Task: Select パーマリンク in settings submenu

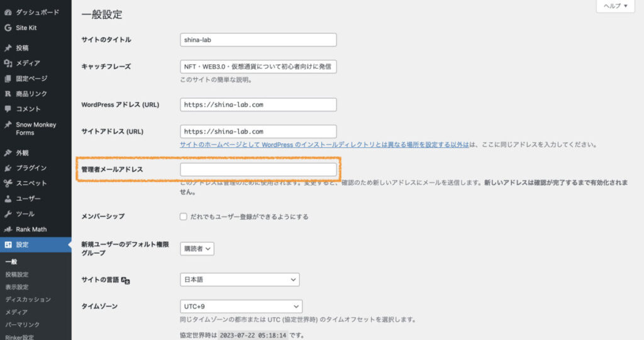Action: point(22,325)
